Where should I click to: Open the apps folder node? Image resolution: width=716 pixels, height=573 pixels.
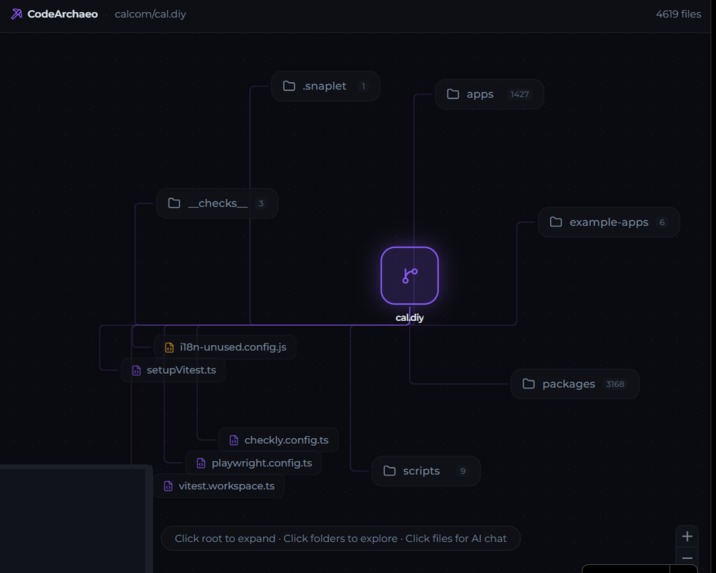click(489, 94)
